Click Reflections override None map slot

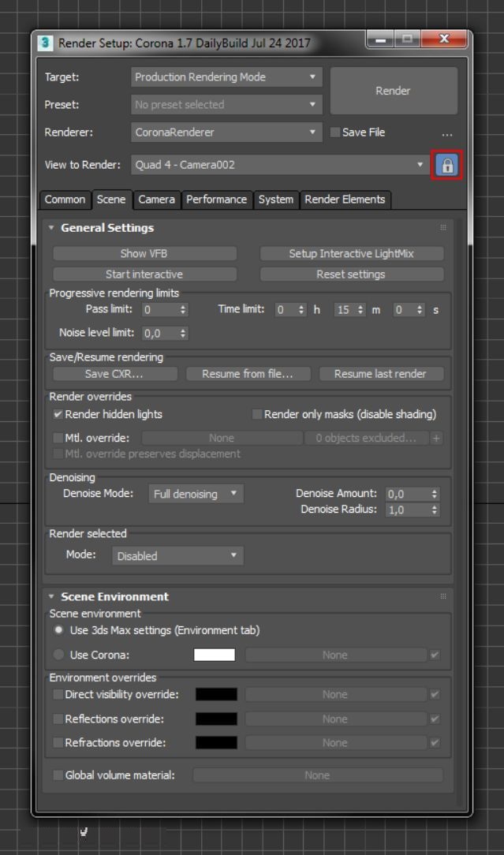tap(335, 719)
